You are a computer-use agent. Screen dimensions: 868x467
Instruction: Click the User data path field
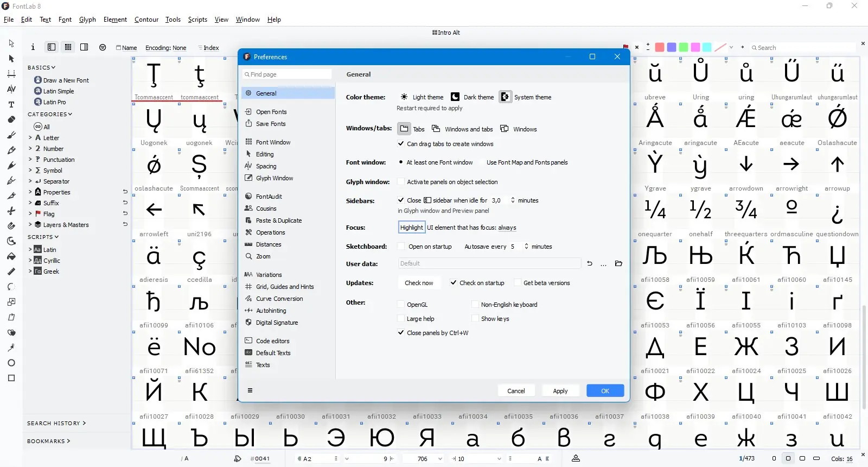click(x=490, y=263)
